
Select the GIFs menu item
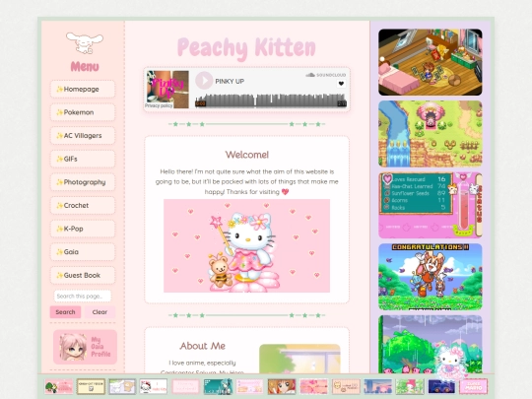pos(83,159)
